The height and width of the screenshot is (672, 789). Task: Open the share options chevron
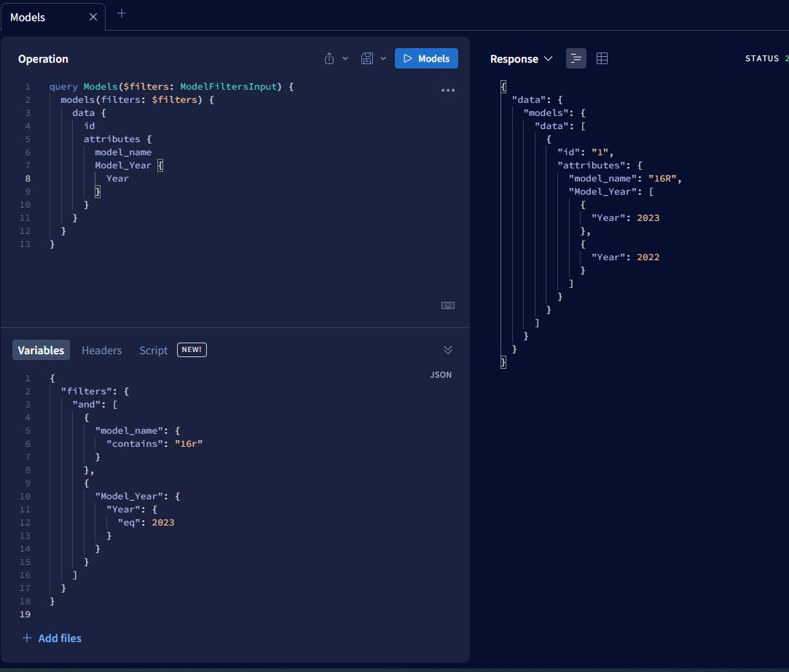(346, 58)
